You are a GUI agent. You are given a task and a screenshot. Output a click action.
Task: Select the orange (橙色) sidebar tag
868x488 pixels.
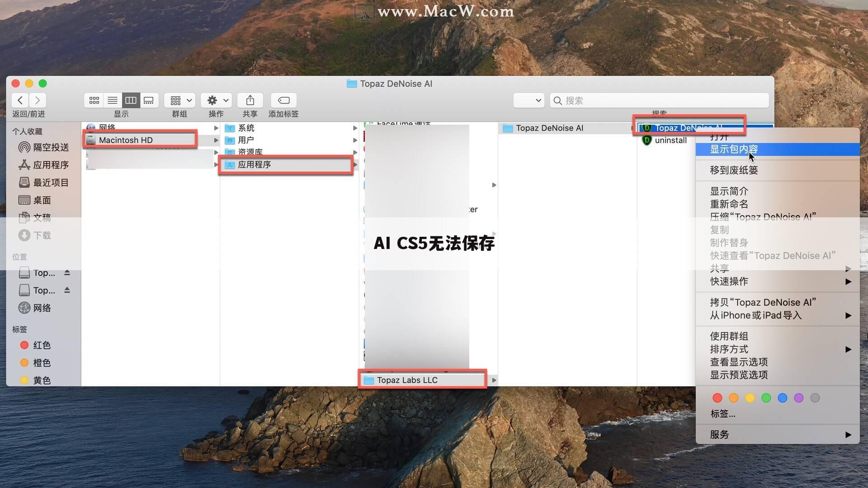[35, 363]
